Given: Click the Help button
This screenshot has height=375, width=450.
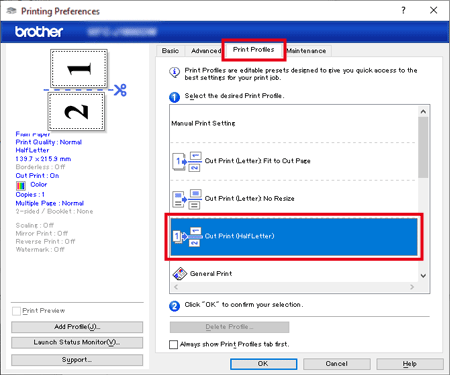Looking at the screenshot, I should [410, 364].
